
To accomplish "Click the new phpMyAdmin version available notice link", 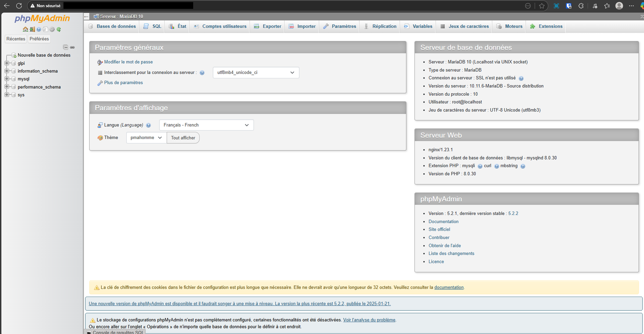I will point(240,304).
